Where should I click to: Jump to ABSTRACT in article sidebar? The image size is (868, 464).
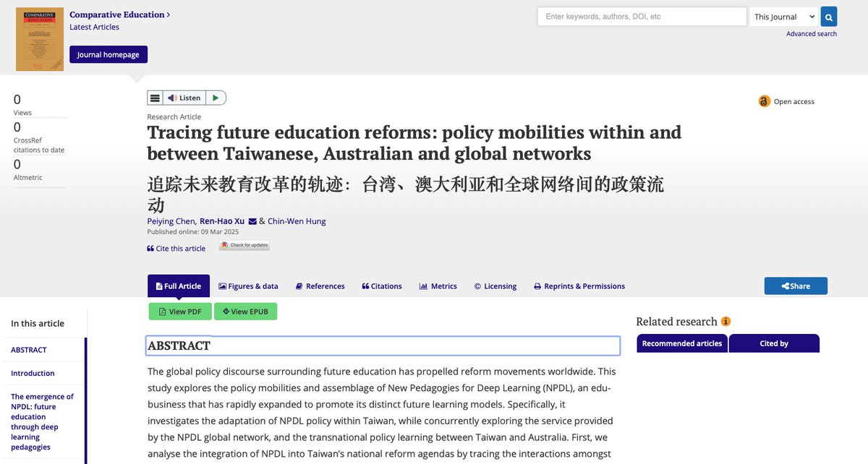click(29, 350)
